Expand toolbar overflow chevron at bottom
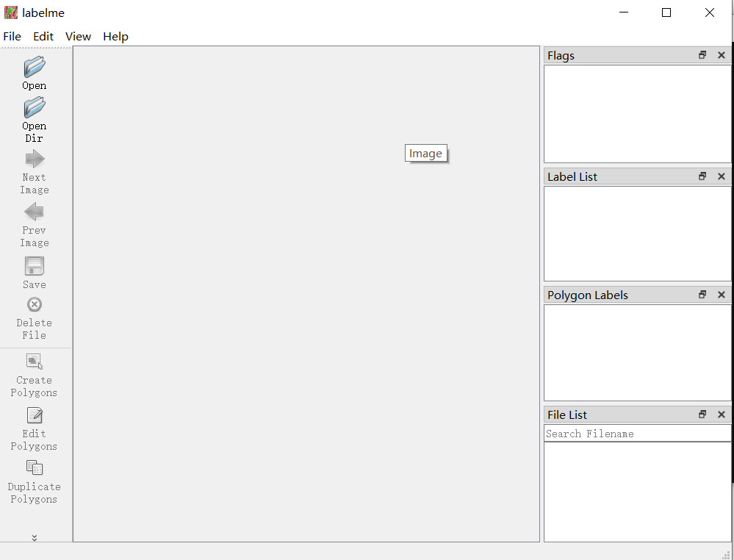734x560 pixels. [x=35, y=537]
